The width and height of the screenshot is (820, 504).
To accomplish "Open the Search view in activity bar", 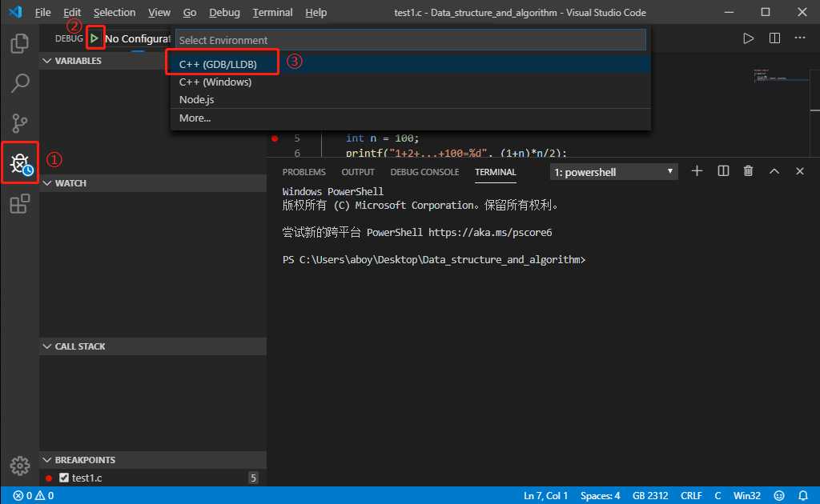I will click(19, 83).
